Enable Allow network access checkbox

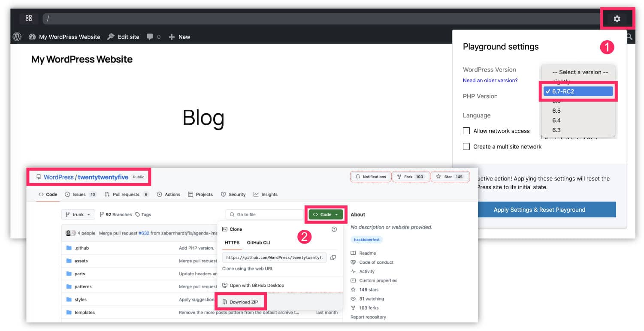point(466,131)
